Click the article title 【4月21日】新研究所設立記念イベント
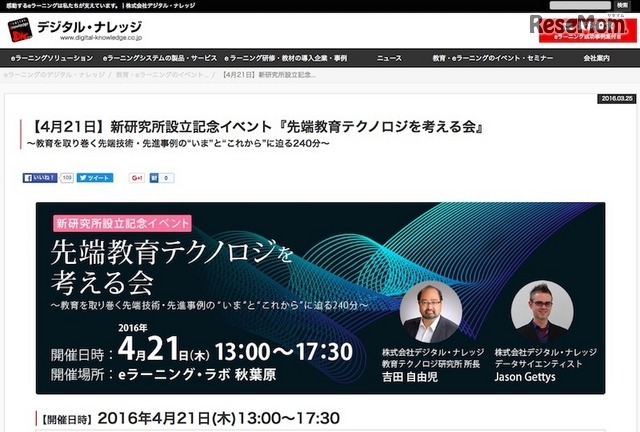 (256, 127)
